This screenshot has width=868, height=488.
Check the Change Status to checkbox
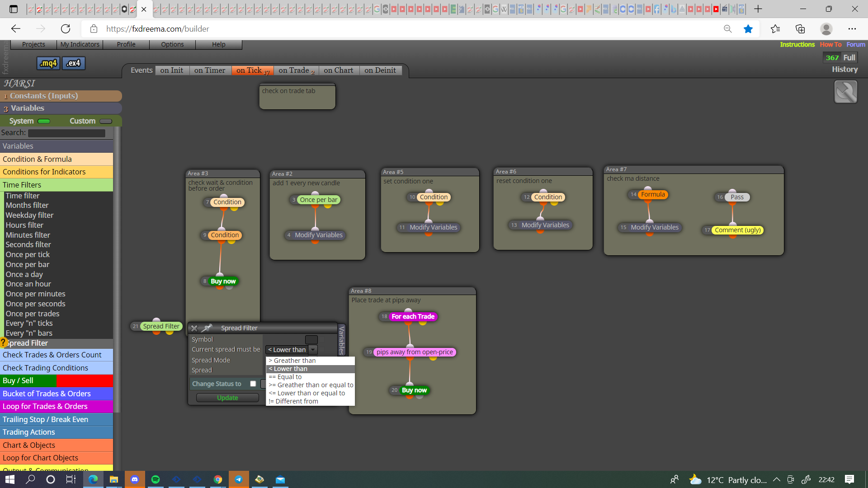coord(253,384)
